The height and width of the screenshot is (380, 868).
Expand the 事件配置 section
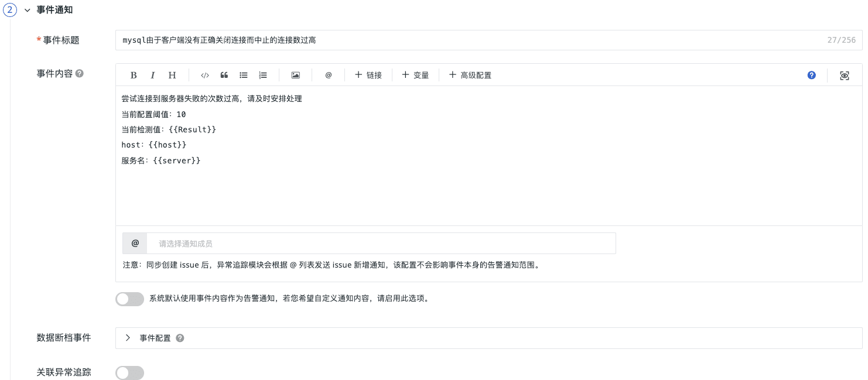128,338
